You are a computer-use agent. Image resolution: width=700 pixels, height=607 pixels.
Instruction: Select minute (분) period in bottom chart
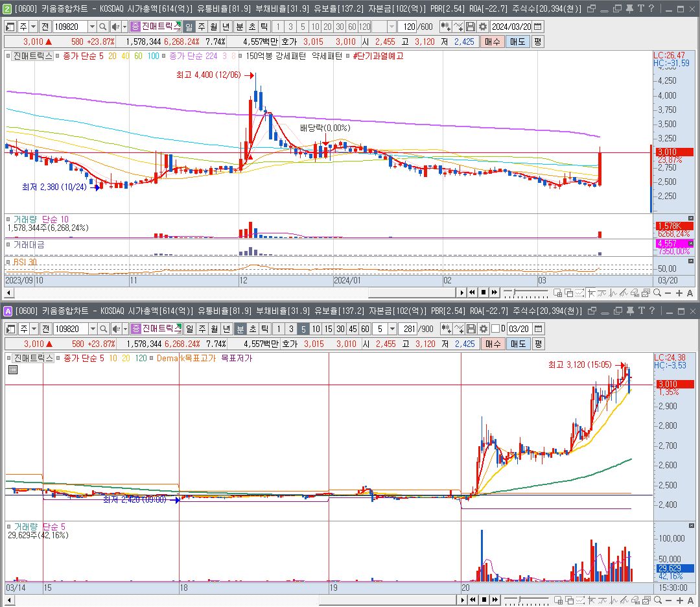(x=240, y=329)
